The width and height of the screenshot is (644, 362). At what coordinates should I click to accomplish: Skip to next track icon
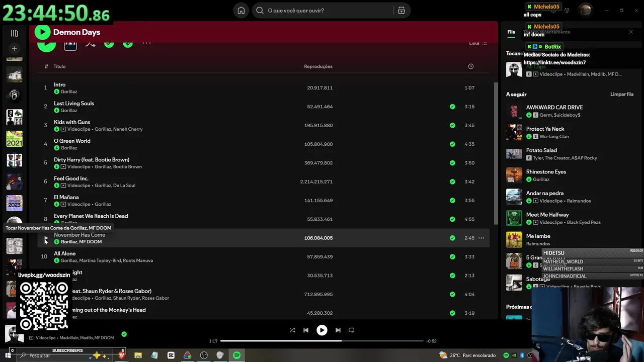pos(338,330)
